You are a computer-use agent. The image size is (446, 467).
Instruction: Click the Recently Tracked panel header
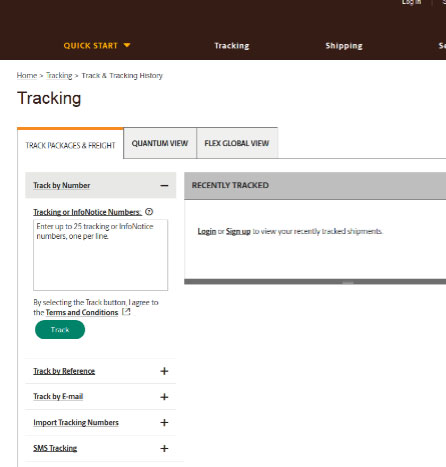click(315, 186)
